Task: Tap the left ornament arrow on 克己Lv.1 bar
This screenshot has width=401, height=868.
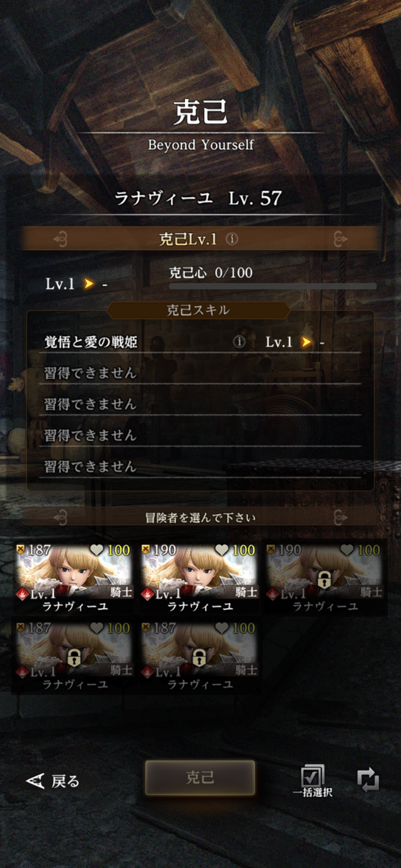Action: [x=60, y=239]
